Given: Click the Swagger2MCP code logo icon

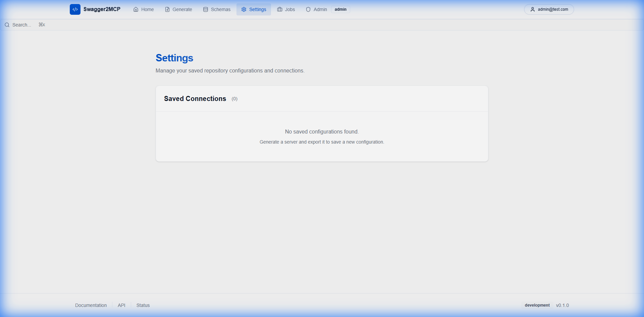Looking at the screenshot, I should (x=75, y=9).
